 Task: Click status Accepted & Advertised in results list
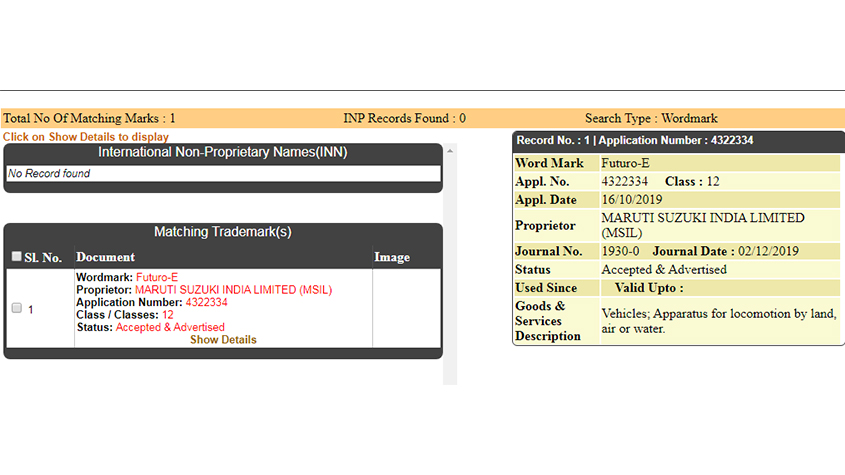[170, 327]
